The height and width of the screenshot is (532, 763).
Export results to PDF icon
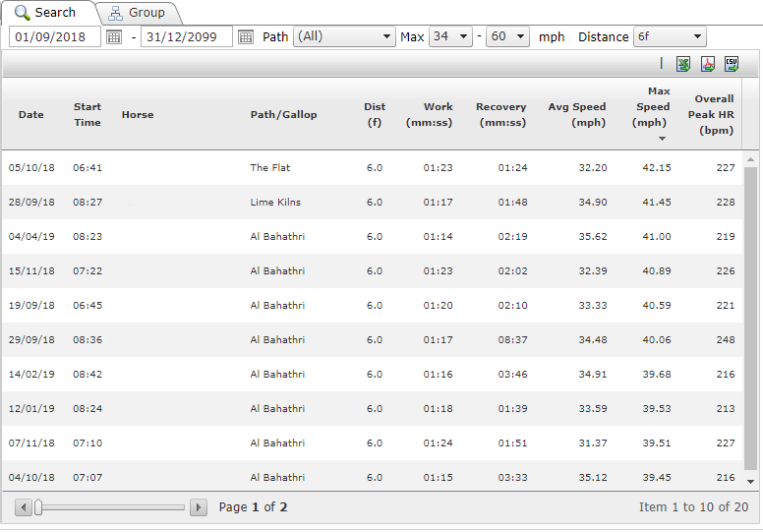point(708,64)
